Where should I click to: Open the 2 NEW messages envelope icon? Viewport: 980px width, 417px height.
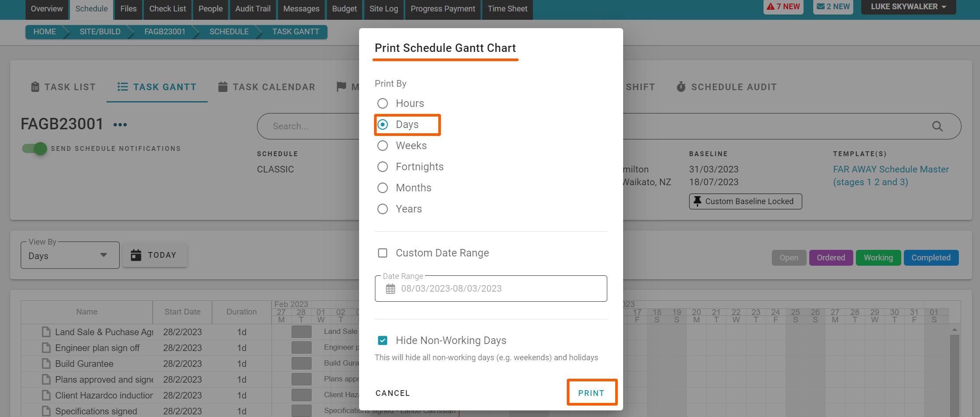click(x=821, y=7)
